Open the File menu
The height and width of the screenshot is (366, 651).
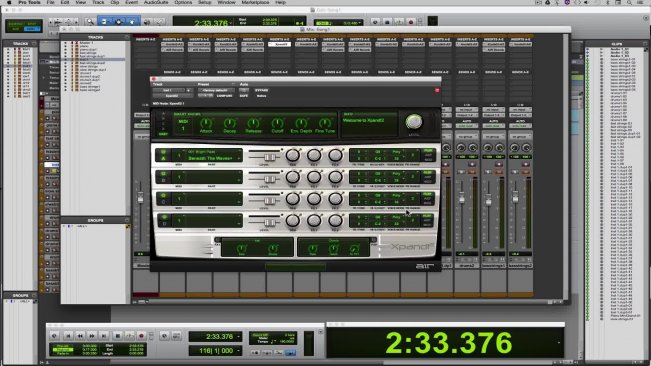(x=51, y=2)
